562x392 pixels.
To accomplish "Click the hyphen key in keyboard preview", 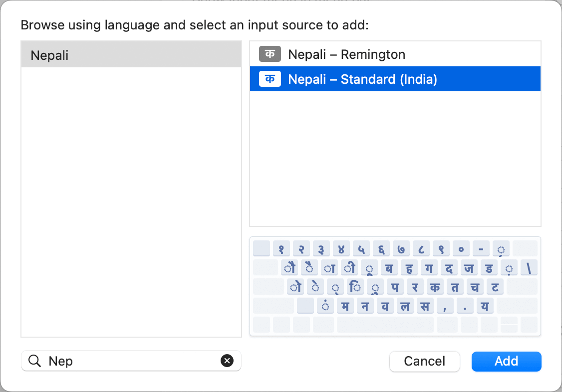I will click(x=481, y=248).
